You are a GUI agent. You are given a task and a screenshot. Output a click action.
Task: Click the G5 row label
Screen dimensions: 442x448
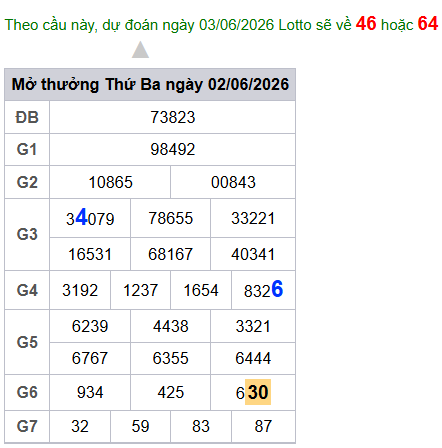[x=27, y=342]
